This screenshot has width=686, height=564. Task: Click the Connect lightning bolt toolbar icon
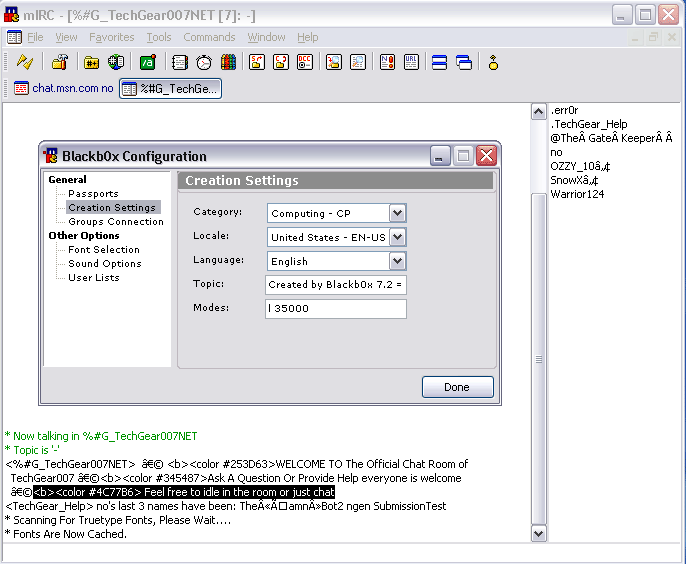[25, 62]
